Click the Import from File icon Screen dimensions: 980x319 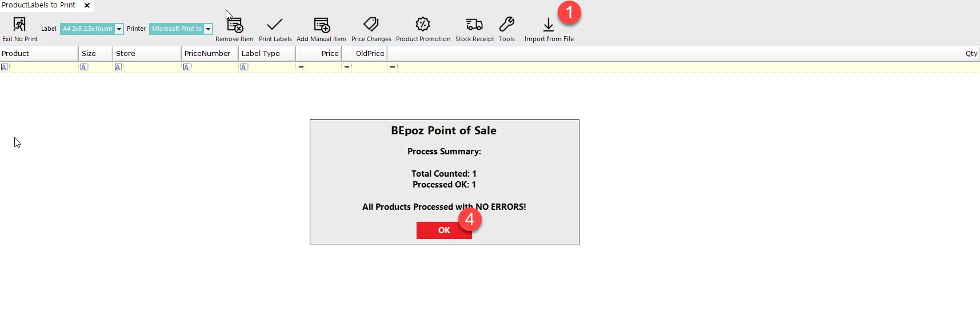click(549, 25)
